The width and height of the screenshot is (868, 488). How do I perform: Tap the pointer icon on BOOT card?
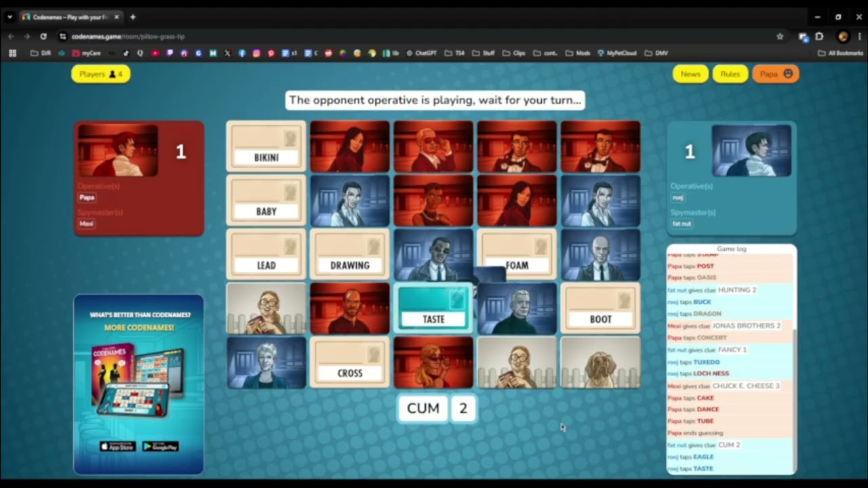(x=624, y=301)
